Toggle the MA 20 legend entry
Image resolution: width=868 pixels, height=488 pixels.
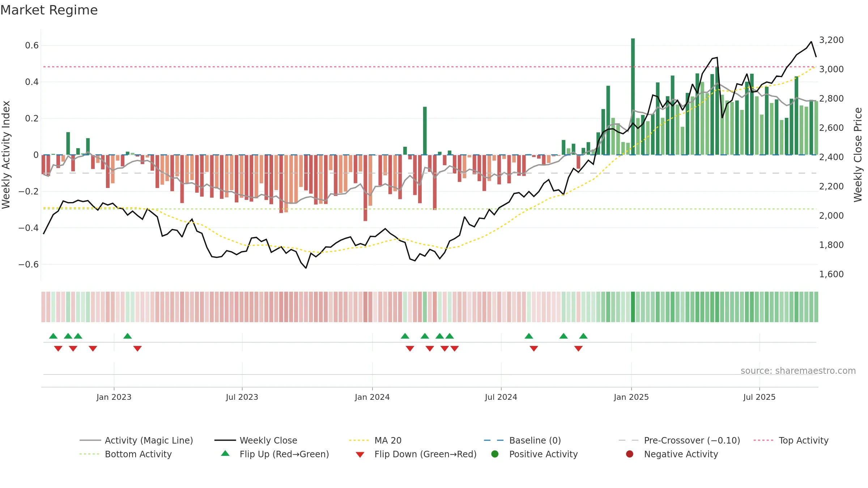coord(375,440)
